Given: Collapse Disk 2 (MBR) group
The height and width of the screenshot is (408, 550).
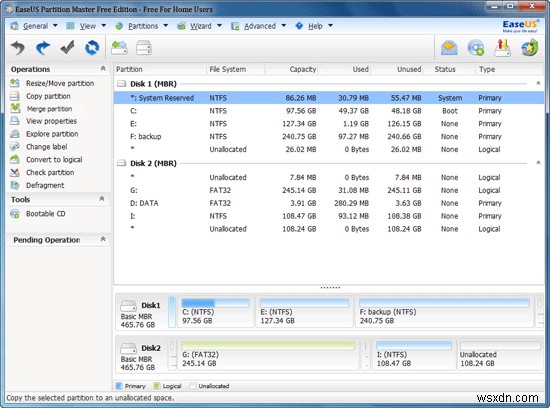Looking at the screenshot, I should tap(538, 163).
